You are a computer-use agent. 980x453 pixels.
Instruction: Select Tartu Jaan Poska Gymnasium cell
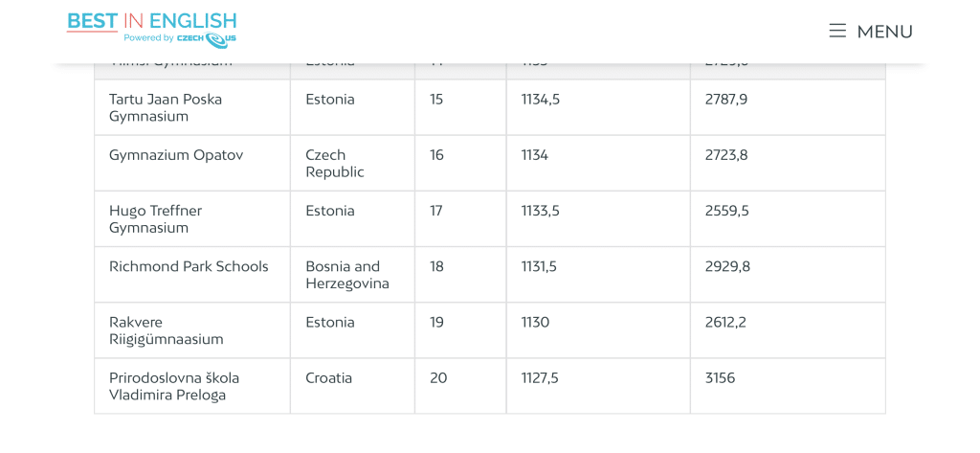[x=192, y=107]
